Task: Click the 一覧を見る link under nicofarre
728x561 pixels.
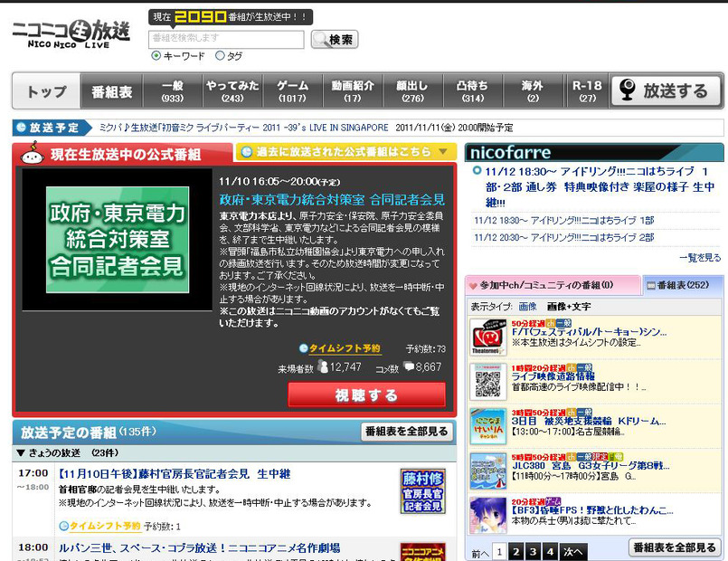Action: 700,257
